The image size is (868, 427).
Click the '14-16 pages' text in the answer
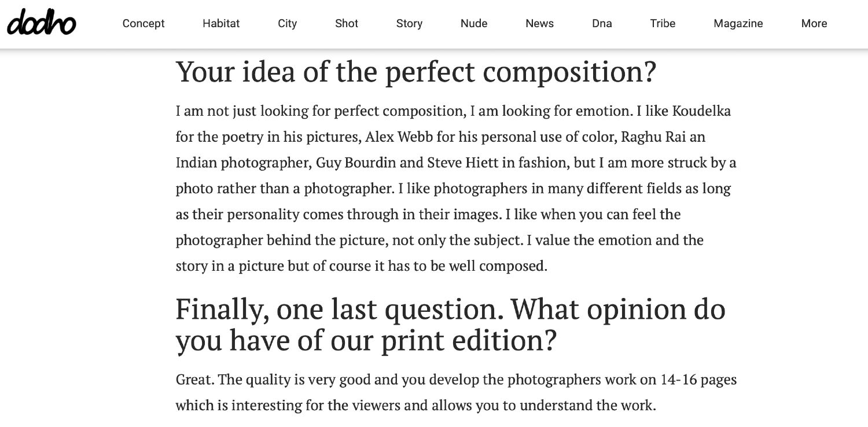pyautogui.click(x=698, y=380)
